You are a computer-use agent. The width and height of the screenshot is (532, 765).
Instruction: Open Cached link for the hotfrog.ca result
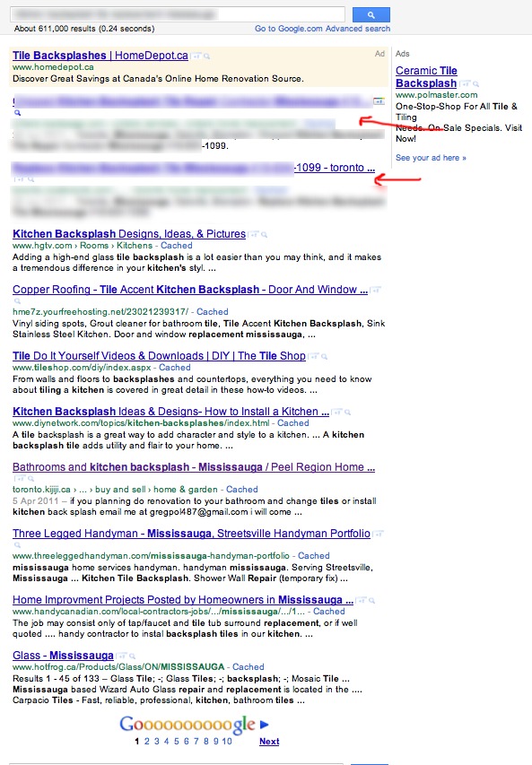pyautogui.click(x=248, y=666)
